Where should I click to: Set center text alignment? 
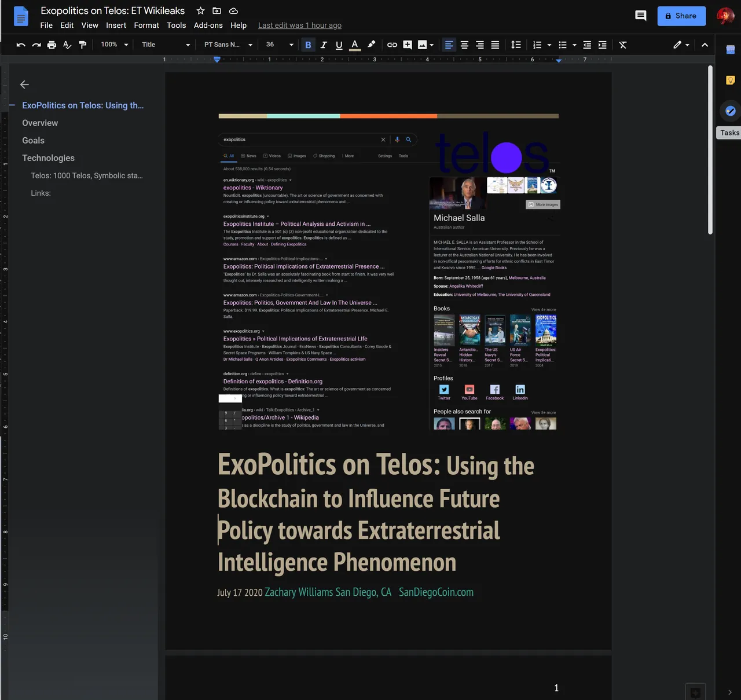[x=464, y=45]
